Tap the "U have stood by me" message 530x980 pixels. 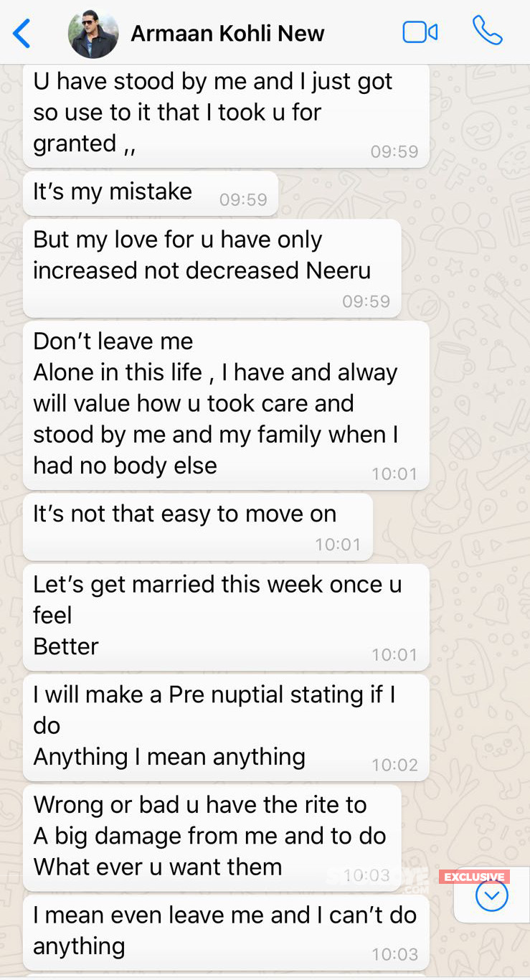(x=226, y=116)
